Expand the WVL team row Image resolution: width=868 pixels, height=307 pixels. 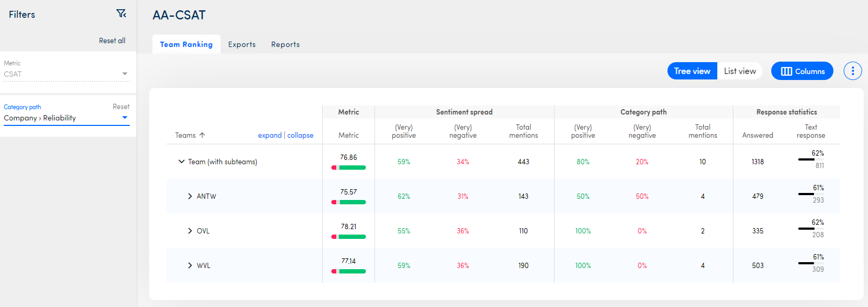pyautogui.click(x=190, y=265)
